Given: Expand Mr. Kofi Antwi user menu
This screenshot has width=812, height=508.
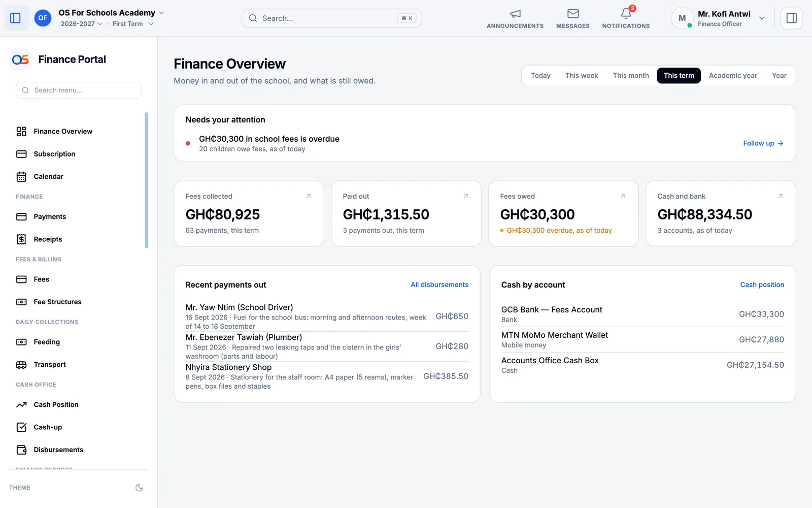Looking at the screenshot, I should pos(719,18).
